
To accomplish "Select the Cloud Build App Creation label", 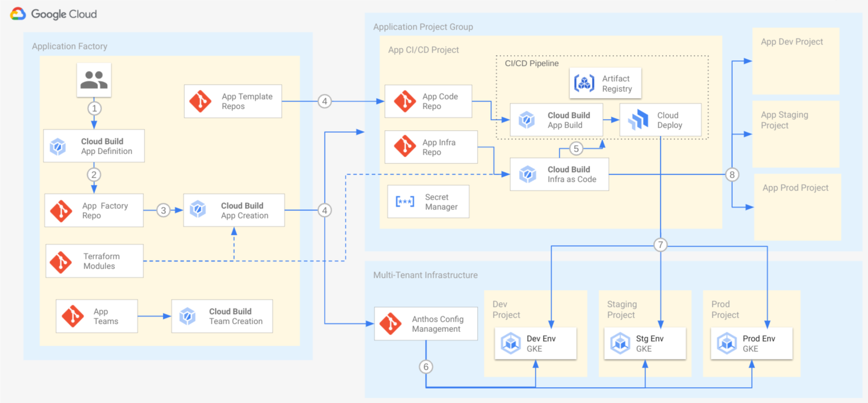I will click(245, 210).
